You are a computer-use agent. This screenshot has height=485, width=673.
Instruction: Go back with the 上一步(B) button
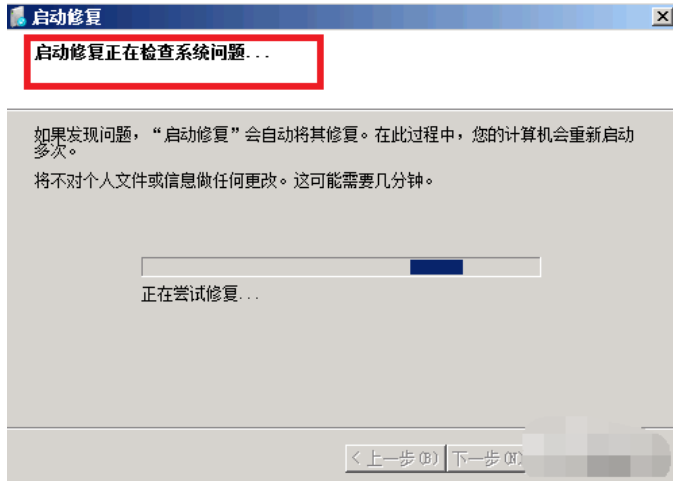[x=395, y=458]
